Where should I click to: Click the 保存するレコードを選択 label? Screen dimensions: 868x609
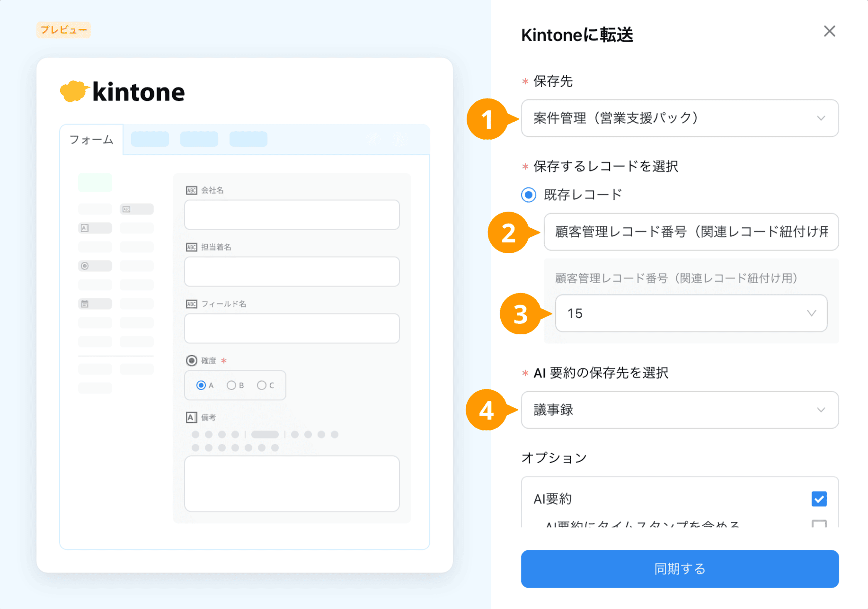coord(605,166)
